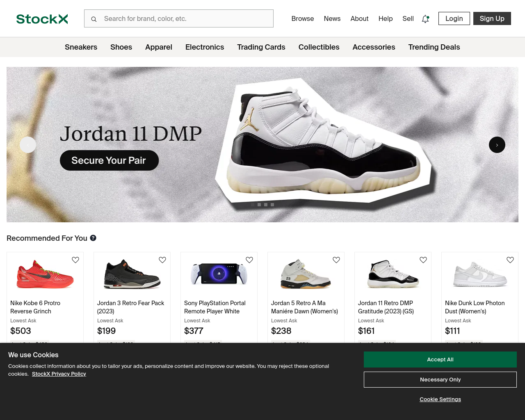Go back with the previous banner arrow
This screenshot has height=420, width=525.
28,145
